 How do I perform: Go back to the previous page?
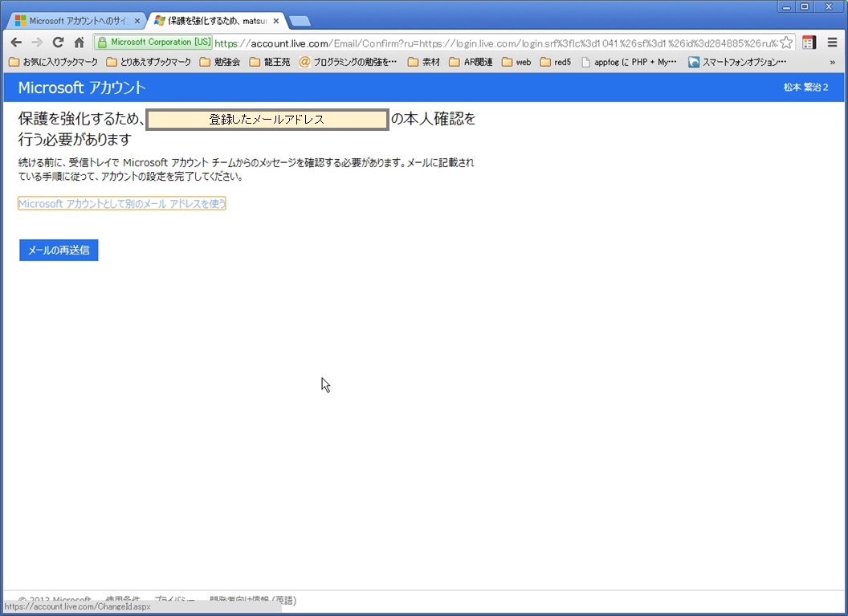16,43
